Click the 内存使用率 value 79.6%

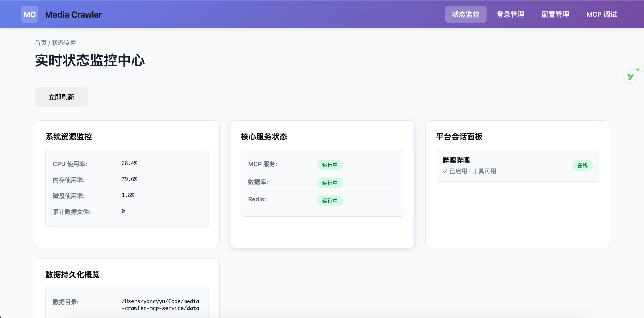pos(129,179)
